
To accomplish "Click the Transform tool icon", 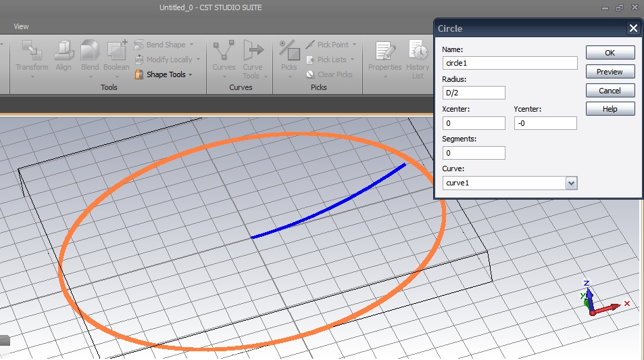I will click(x=32, y=51).
